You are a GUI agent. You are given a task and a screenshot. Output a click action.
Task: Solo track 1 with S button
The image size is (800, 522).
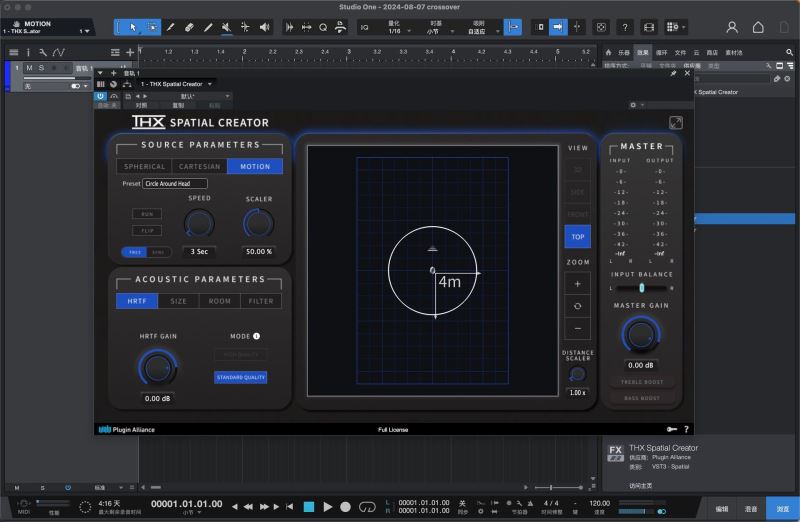click(41, 68)
